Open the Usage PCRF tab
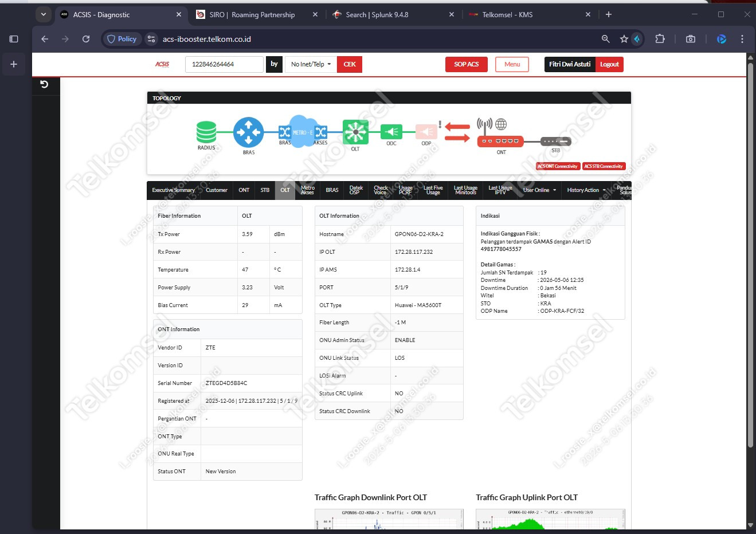 (406, 190)
